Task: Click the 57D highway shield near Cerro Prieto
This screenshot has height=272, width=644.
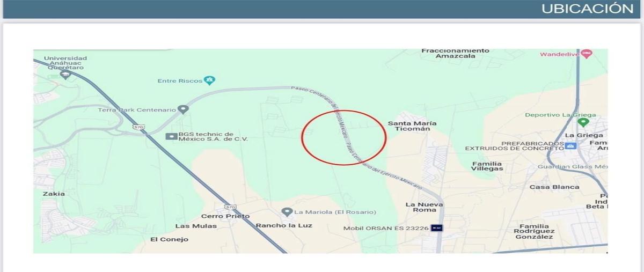Action: (230, 208)
